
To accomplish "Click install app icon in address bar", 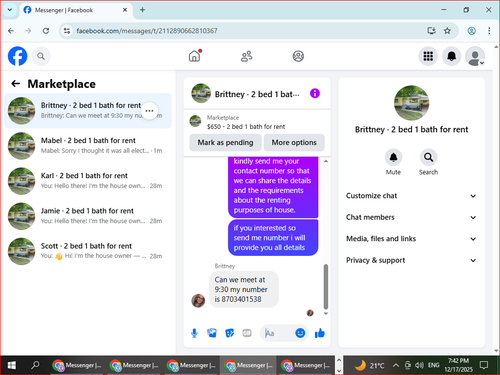I will [431, 31].
